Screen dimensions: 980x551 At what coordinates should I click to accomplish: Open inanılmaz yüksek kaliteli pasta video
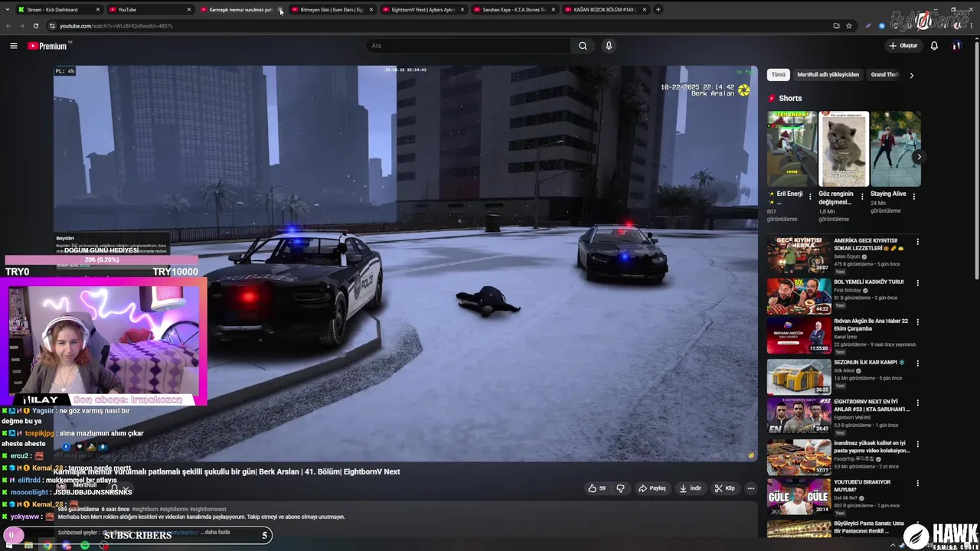799,457
